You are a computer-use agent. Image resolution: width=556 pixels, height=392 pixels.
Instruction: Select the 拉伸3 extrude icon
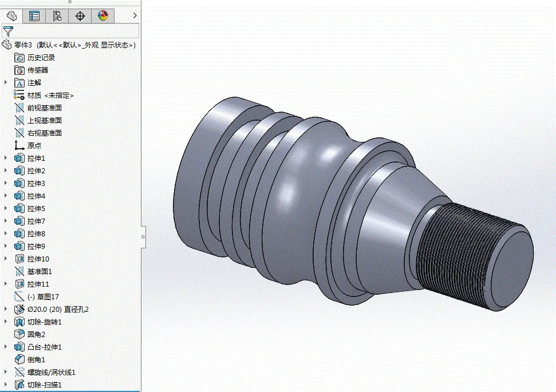(x=19, y=183)
